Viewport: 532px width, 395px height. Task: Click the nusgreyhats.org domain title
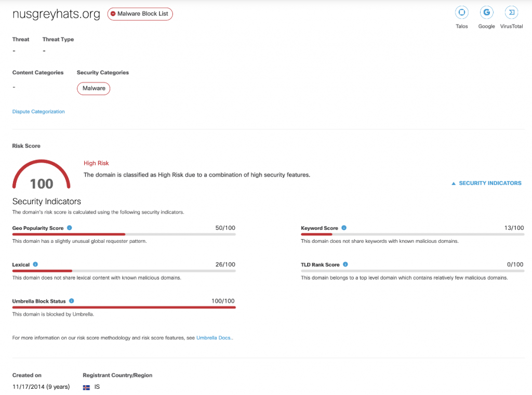56,14
